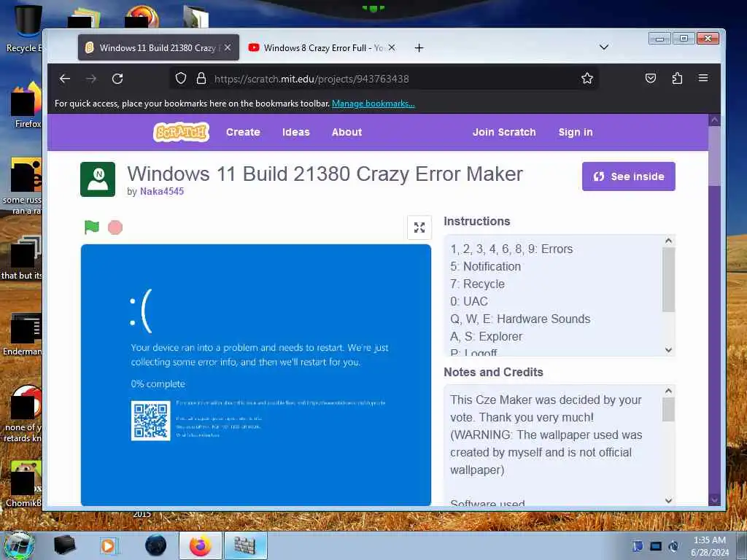Select the Recycle Bin desktop icon
747x560 pixels.
tap(24, 28)
